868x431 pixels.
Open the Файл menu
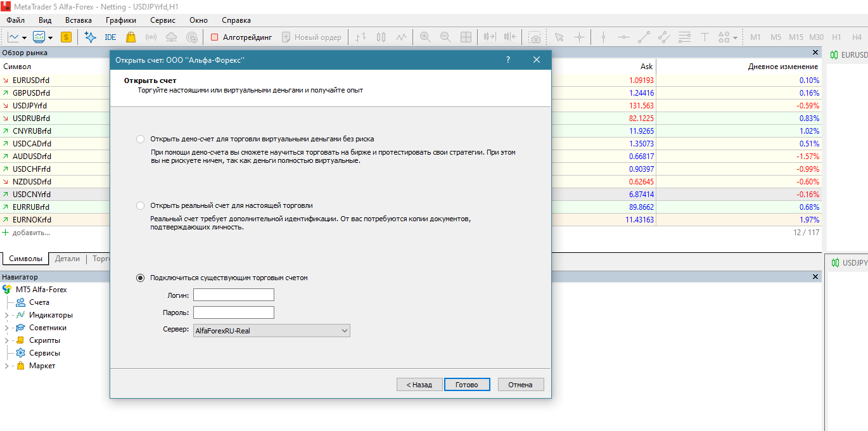click(16, 20)
